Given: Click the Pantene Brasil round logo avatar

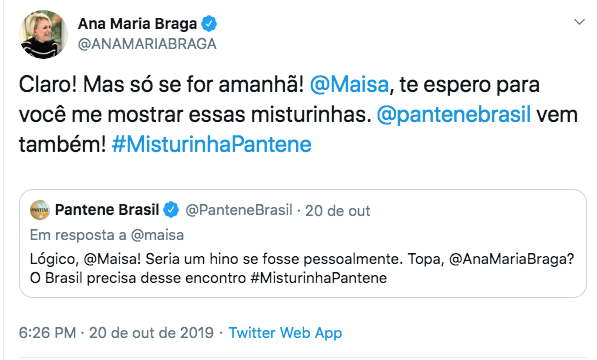Looking at the screenshot, I should coord(40,210).
